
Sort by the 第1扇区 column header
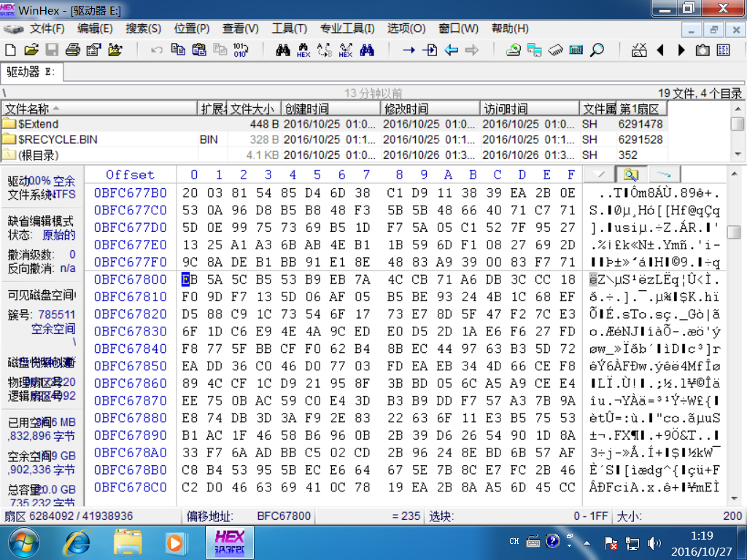coord(641,109)
